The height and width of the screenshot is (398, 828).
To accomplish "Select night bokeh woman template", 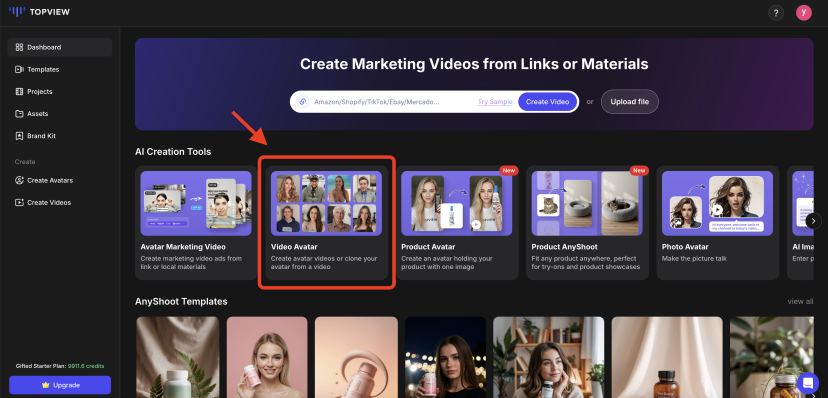I will pos(445,357).
